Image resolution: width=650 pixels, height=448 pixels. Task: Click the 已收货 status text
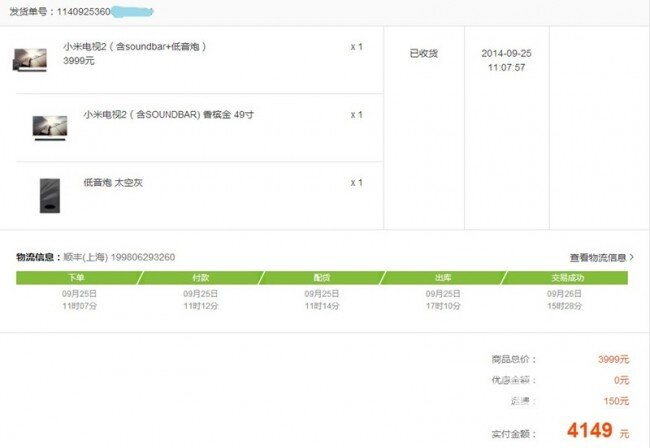pyautogui.click(x=424, y=53)
